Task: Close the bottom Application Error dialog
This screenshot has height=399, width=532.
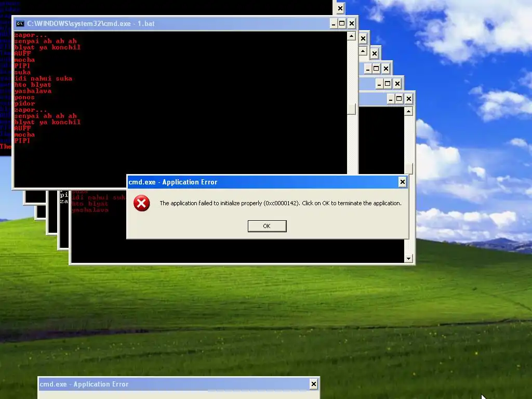Action: (313, 384)
